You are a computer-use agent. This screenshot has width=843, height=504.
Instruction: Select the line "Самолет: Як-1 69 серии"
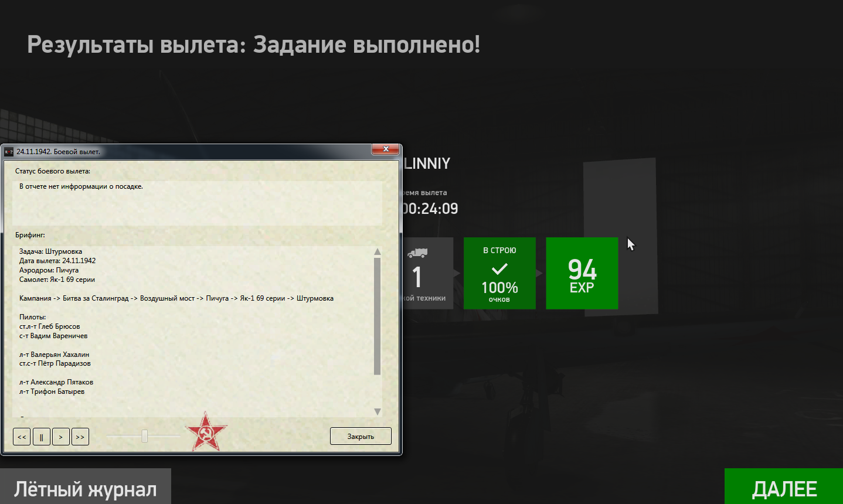click(57, 280)
